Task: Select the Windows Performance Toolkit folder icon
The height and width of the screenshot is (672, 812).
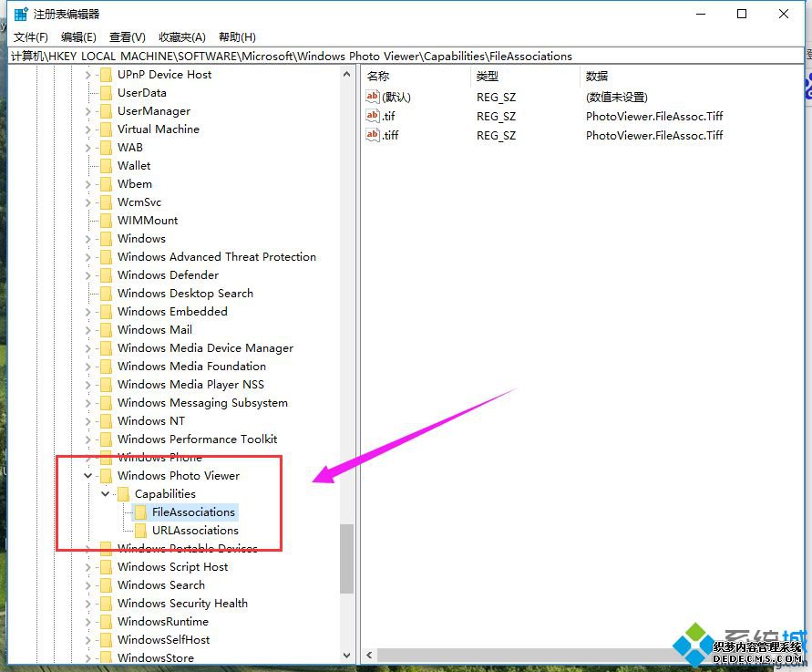Action: tap(106, 439)
